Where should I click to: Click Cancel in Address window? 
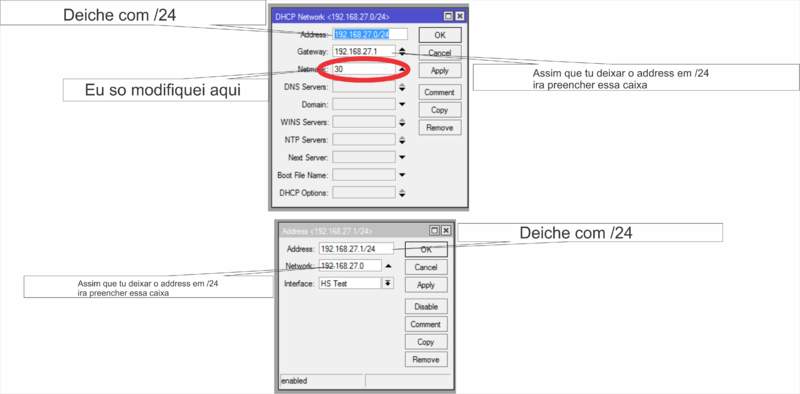pos(426,267)
